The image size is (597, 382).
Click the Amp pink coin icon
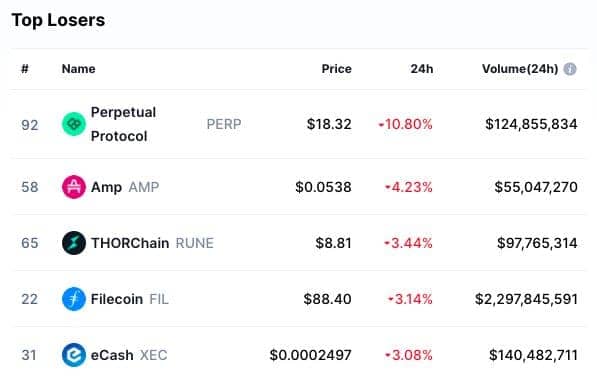pos(74,187)
